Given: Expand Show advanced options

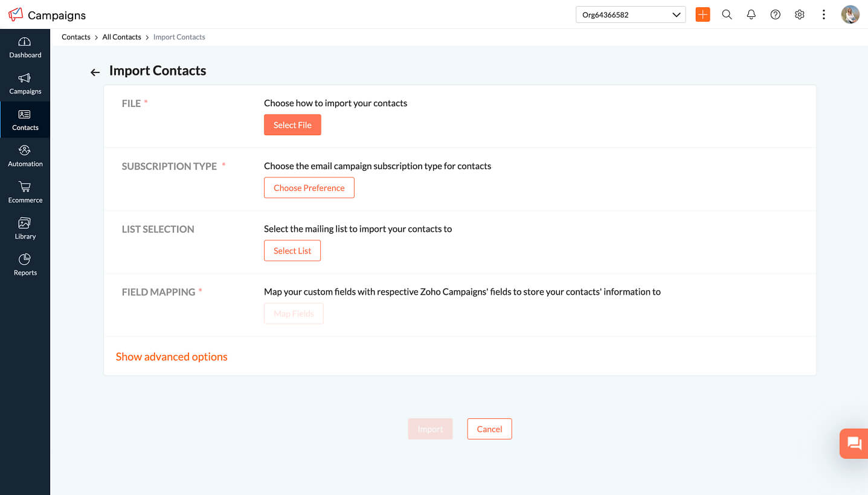Looking at the screenshot, I should pos(172,357).
